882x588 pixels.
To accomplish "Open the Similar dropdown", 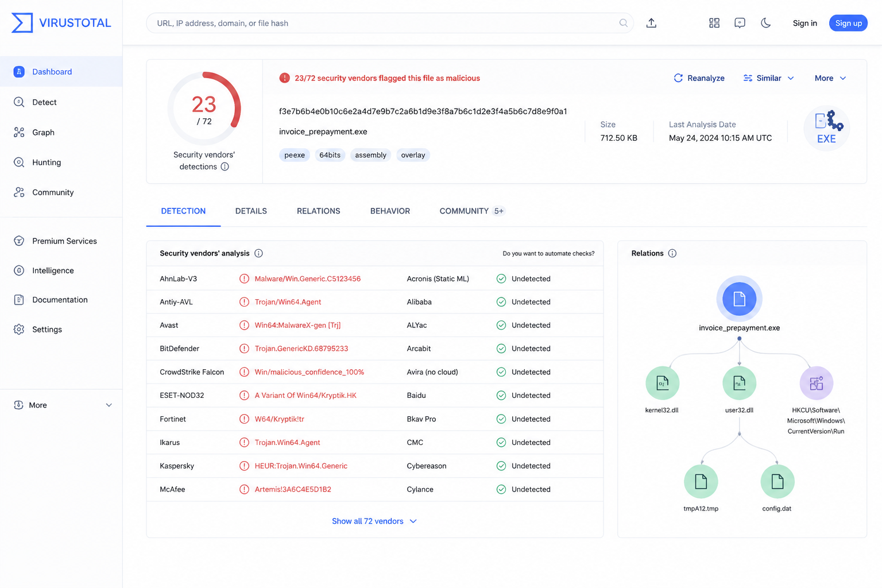I will [x=769, y=78].
